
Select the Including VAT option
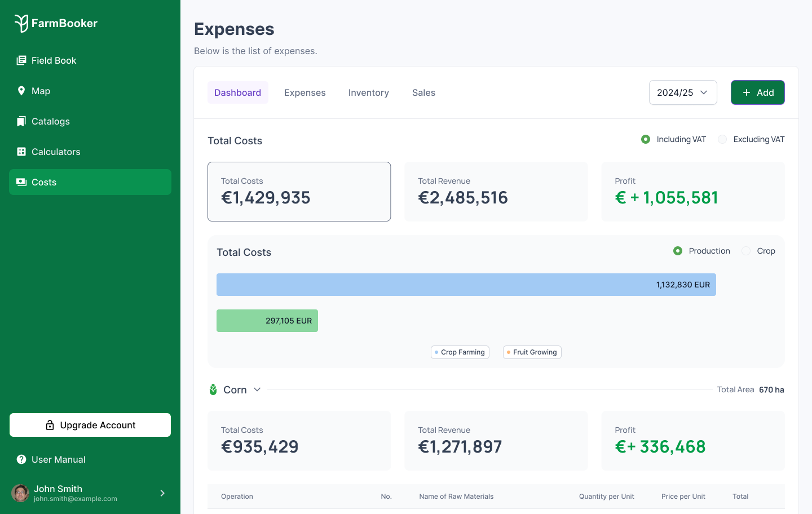coord(646,139)
